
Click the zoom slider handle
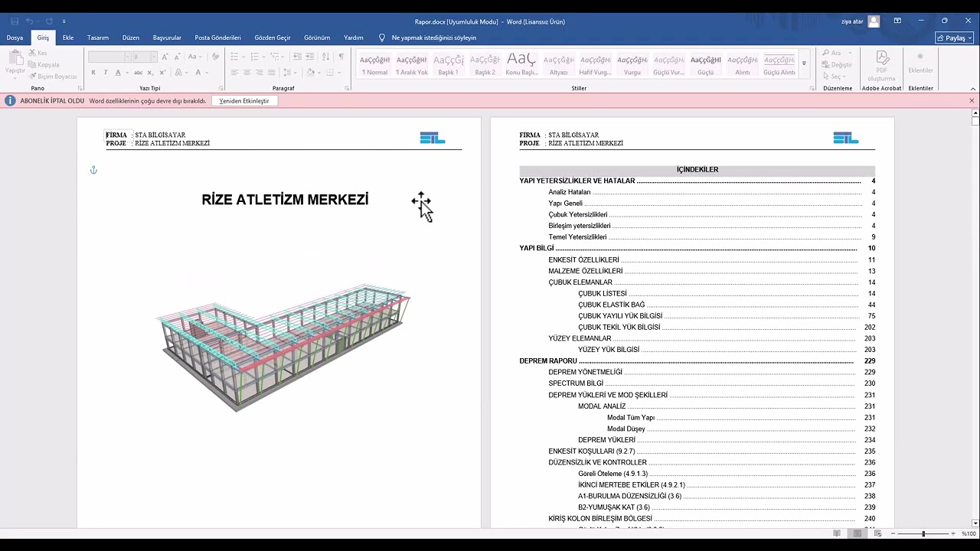point(923,533)
